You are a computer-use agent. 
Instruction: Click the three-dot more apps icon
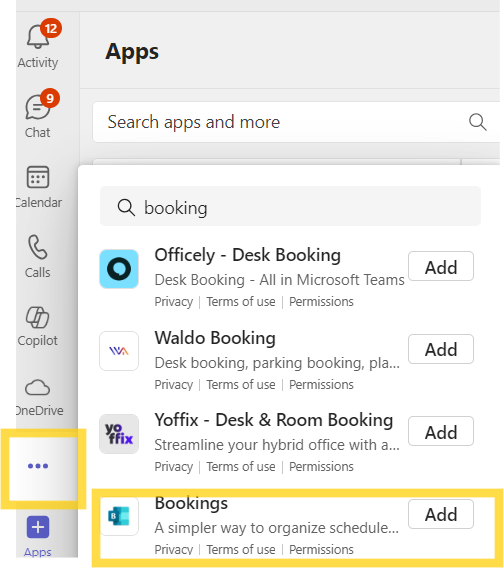tap(38, 466)
